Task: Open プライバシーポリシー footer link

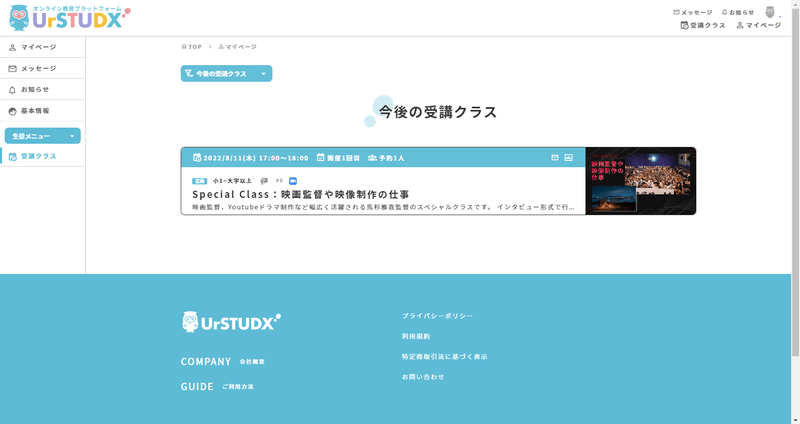Action: tap(437, 316)
